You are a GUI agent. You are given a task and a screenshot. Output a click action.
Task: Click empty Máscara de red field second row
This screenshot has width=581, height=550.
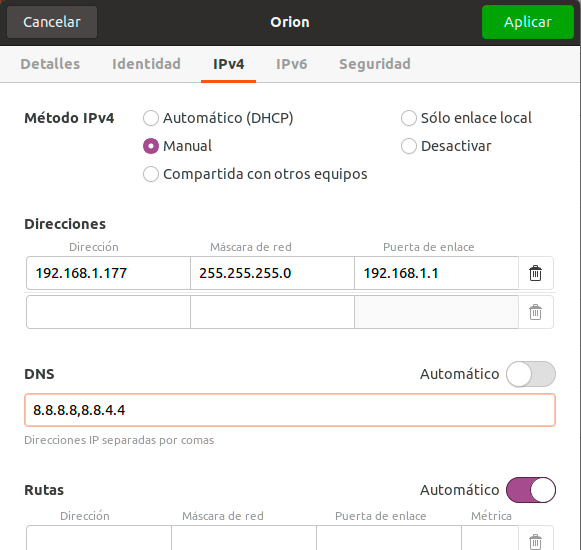272,312
